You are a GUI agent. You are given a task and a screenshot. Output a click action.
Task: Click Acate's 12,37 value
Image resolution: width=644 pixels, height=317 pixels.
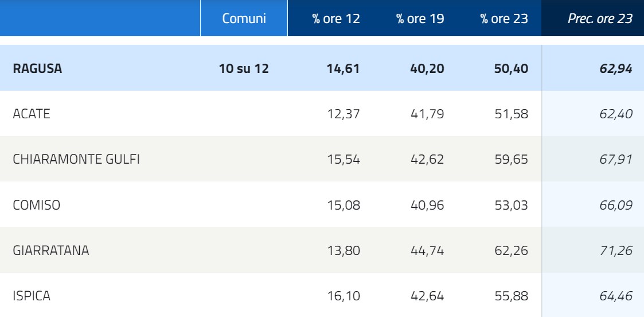pyautogui.click(x=344, y=114)
